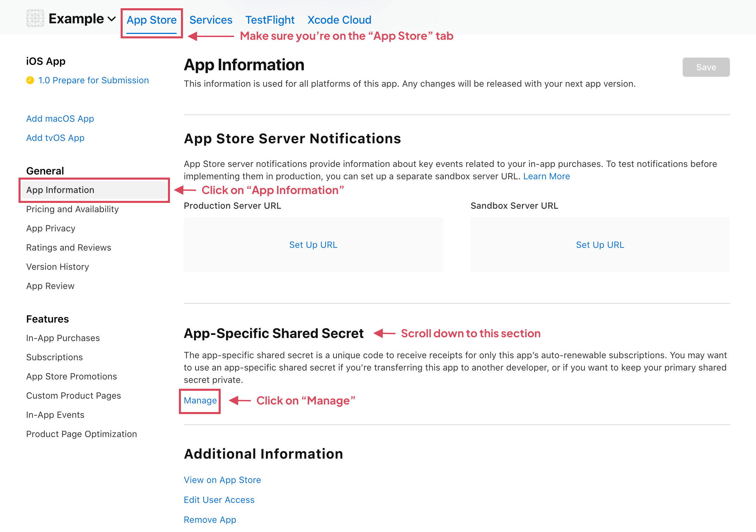Open In-App Purchases in the sidebar

click(x=63, y=338)
